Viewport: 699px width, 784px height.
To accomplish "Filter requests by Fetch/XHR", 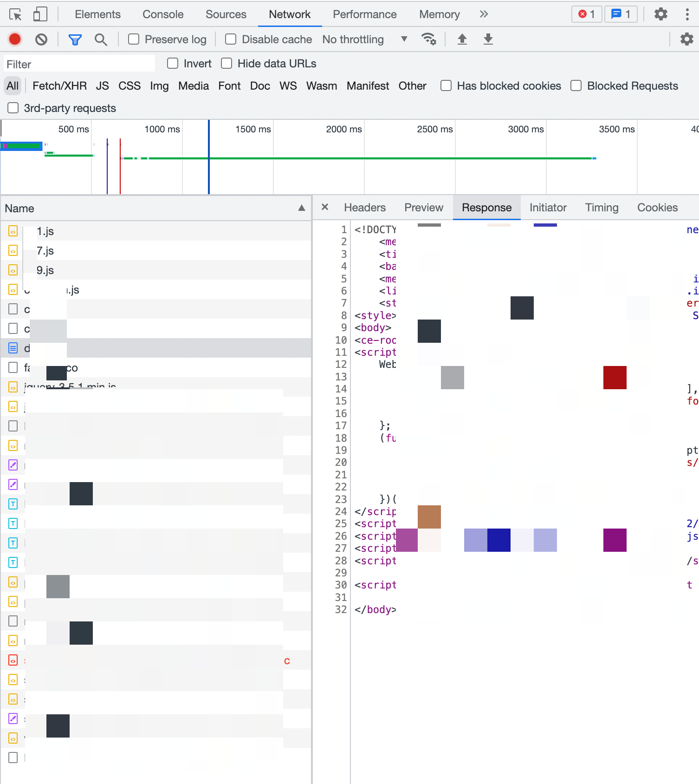I will (x=60, y=86).
